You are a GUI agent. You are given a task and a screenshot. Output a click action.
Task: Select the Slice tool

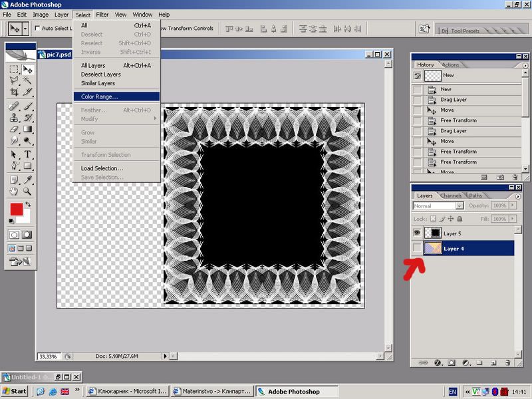tap(27, 92)
